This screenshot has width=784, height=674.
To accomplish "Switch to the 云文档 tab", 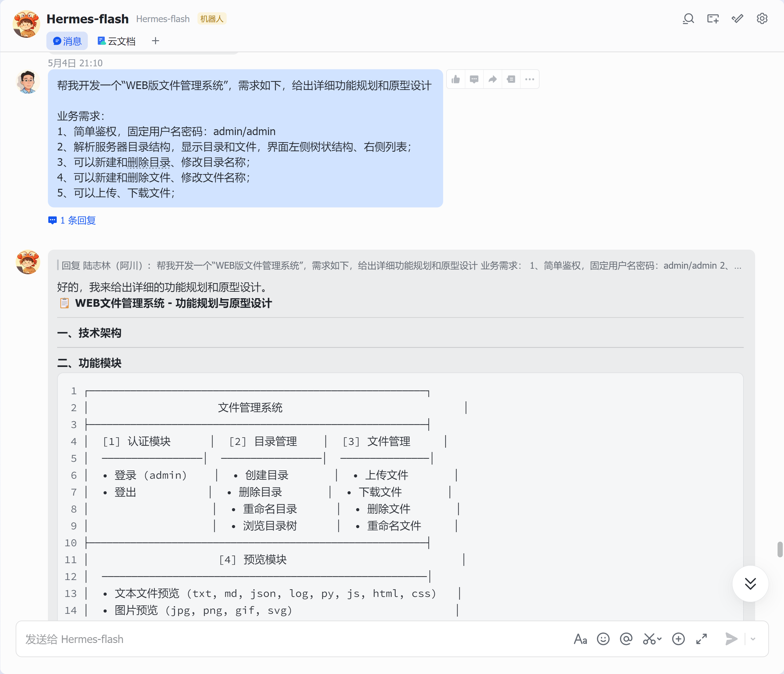I will 117,41.
